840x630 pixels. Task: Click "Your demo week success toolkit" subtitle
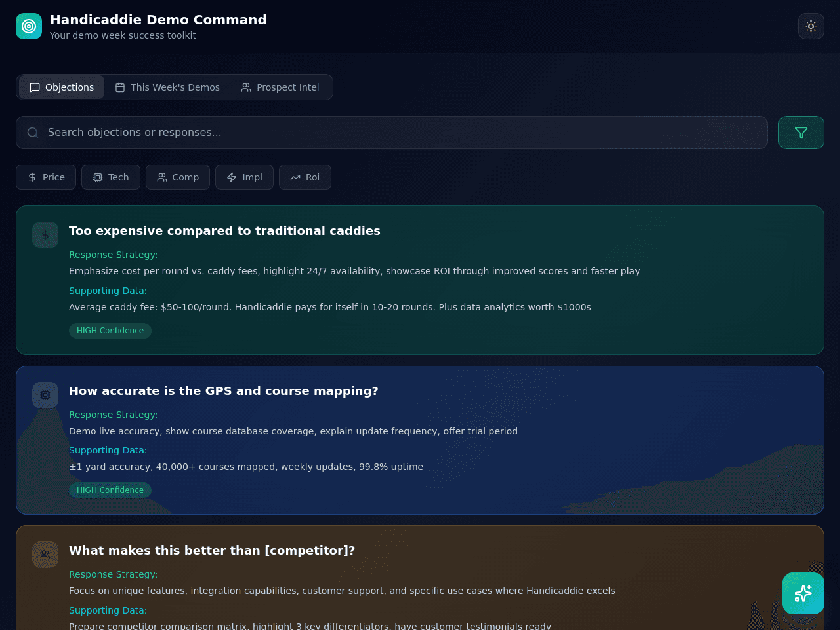(123, 35)
